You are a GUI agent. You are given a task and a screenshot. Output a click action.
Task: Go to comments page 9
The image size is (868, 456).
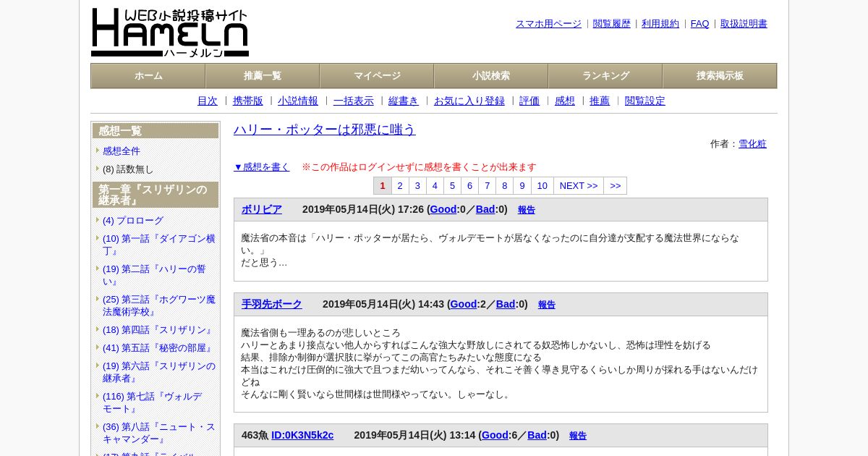pos(522,186)
